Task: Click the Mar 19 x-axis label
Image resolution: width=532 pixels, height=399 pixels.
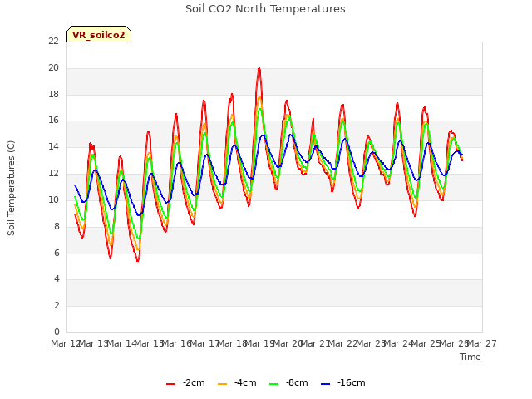Action: click(x=259, y=343)
